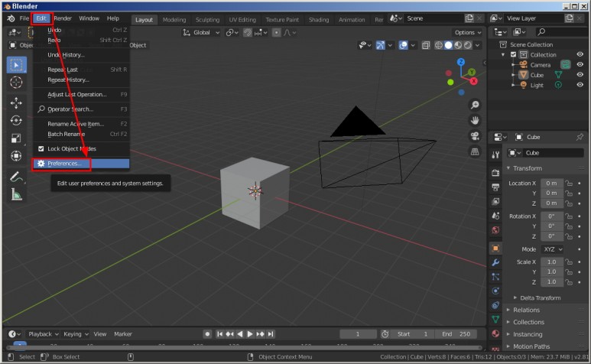
Task: Hide the Cube with its eye icon
Action: coord(580,75)
